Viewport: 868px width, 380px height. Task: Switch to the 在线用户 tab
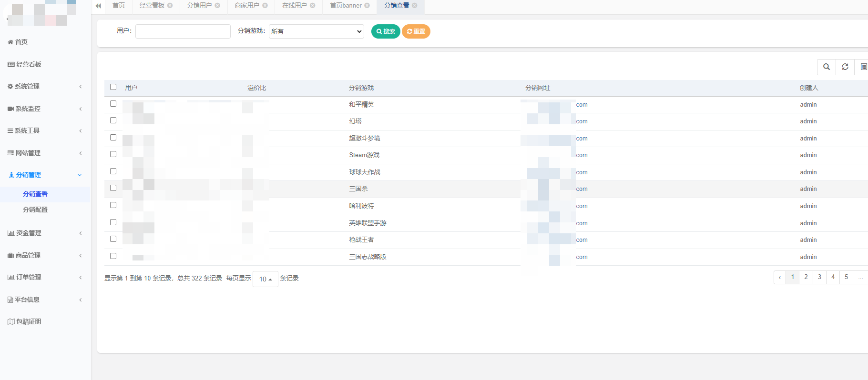pos(295,6)
